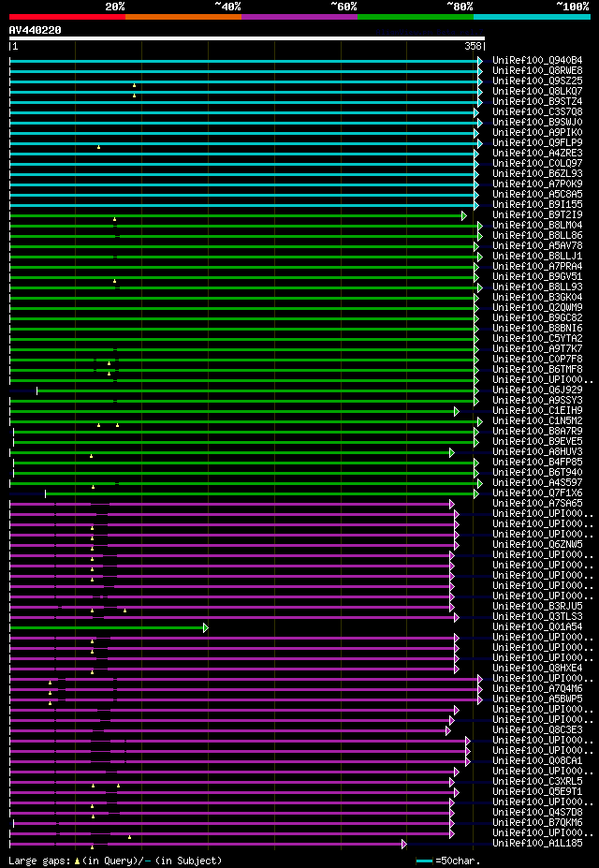
Task: Click the green ~80% identity legend segment
Action: coord(416,17)
